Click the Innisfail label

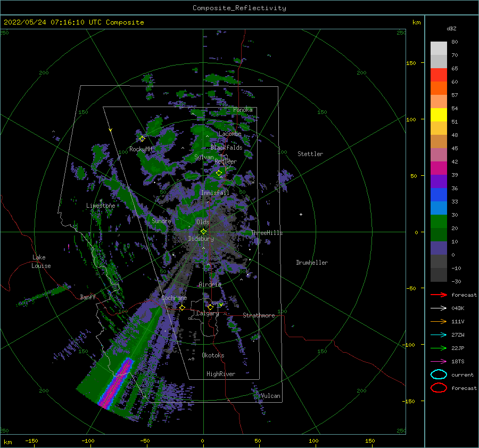pos(215,193)
